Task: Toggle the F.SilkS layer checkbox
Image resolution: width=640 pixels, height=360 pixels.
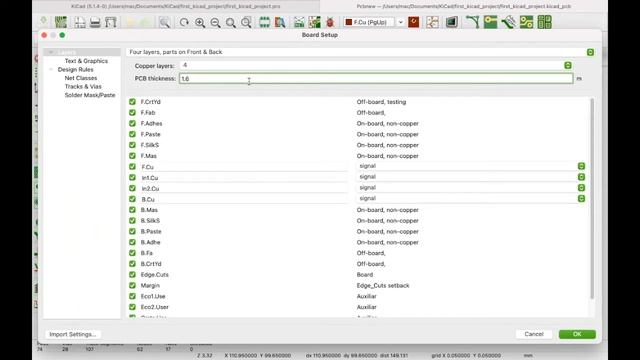Action: (132, 145)
